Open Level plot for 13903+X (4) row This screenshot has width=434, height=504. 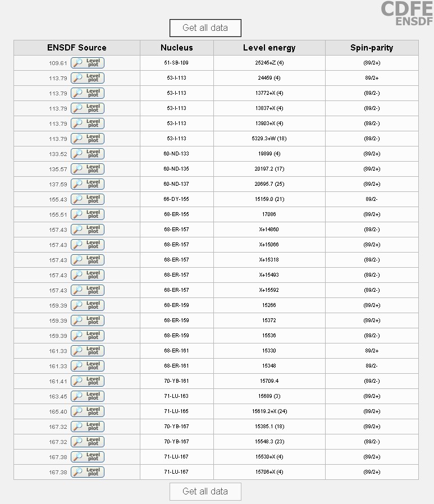point(88,123)
